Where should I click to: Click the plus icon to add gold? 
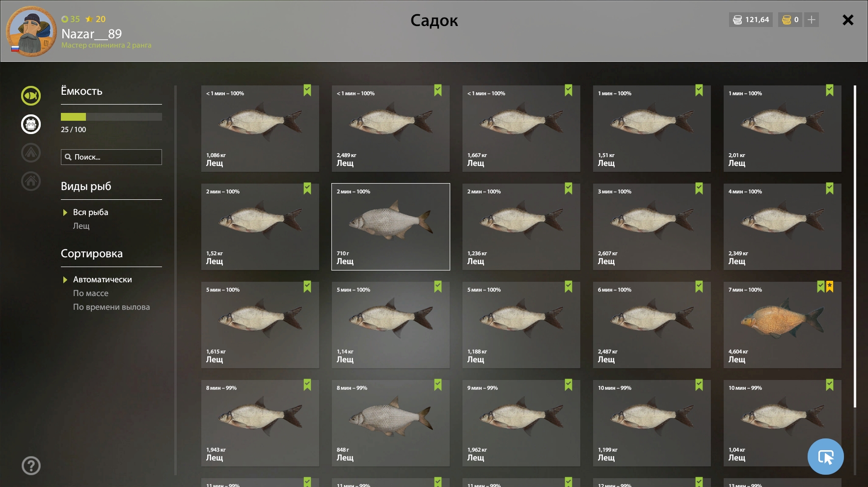(x=812, y=20)
